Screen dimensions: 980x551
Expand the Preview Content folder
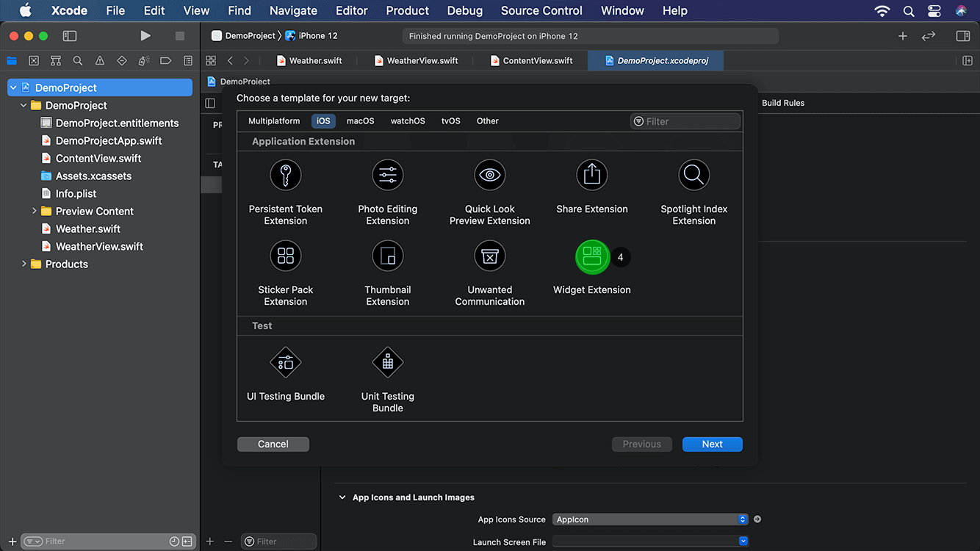[x=34, y=211]
